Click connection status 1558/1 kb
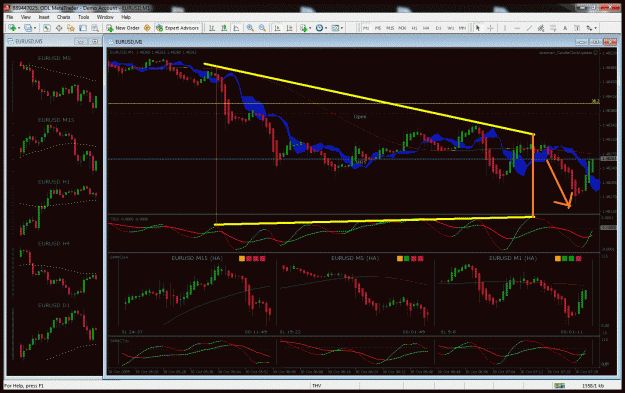The height and width of the screenshot is (393, 625). point(593,386)
